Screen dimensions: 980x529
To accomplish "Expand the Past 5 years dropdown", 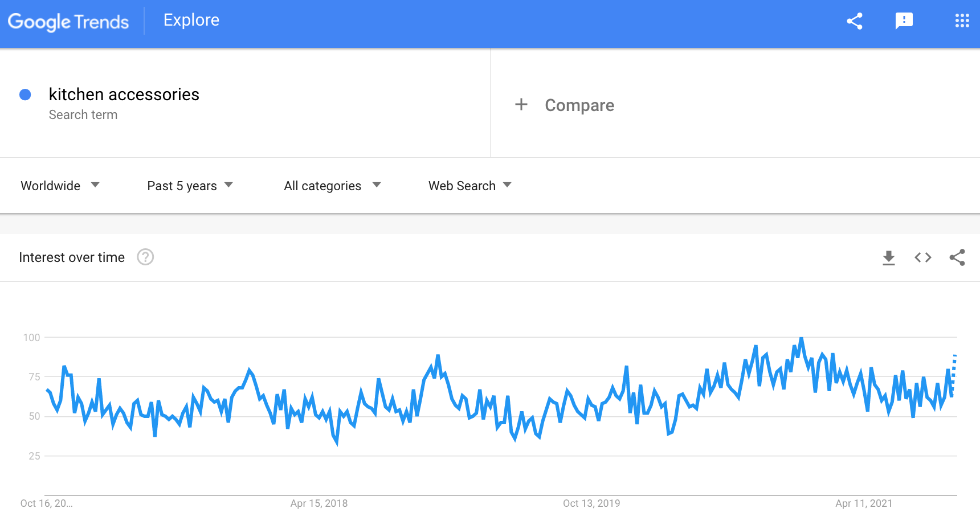I will [190, 186].
